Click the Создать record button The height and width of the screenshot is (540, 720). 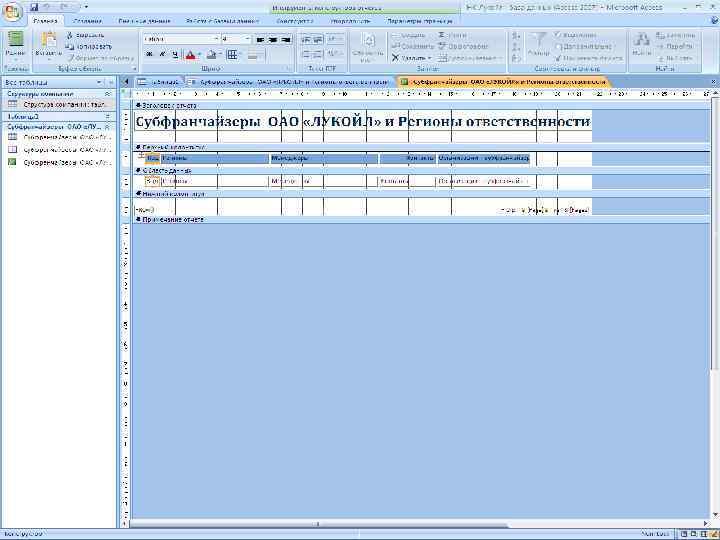[x=408, y=35]
